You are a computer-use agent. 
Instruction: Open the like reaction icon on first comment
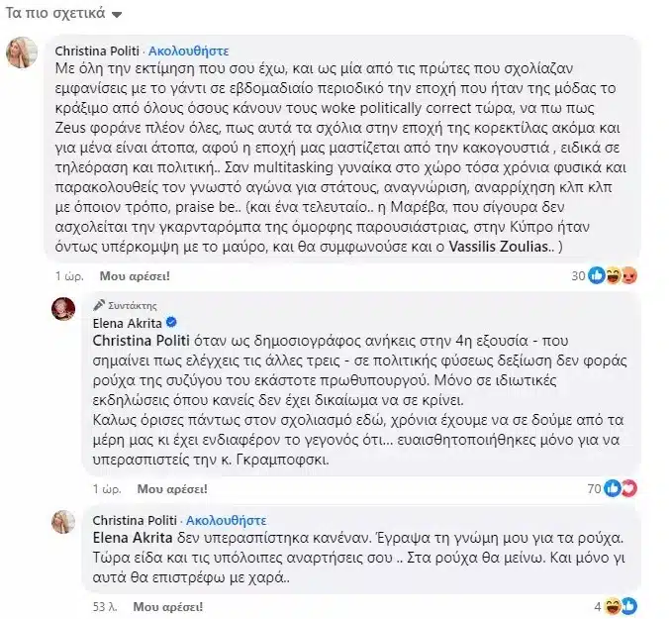click(597, 275)
